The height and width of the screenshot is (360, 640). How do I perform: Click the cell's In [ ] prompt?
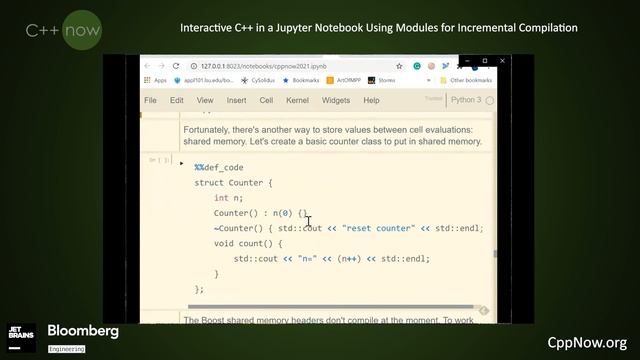click(x=160, y=160)
